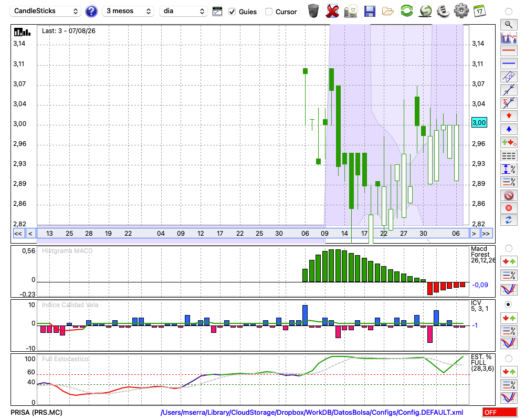This screenshot has height=420, width=525.
Task: Select the zigzag channel drawing tool
Action: coord(509,77)
